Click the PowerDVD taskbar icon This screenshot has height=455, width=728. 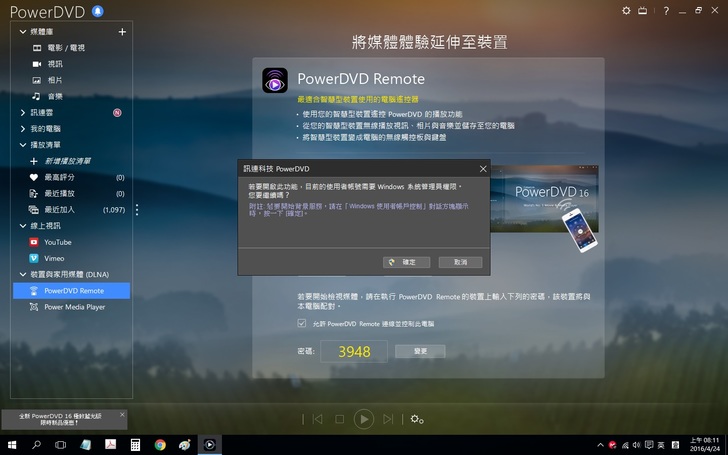tap(210, 445)
